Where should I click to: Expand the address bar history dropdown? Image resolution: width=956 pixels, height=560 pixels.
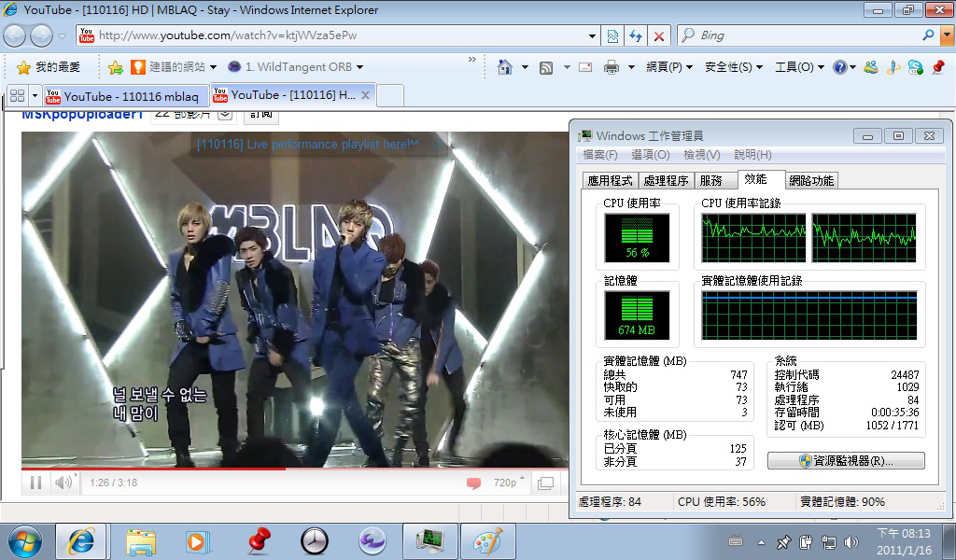tap(592, 36)
